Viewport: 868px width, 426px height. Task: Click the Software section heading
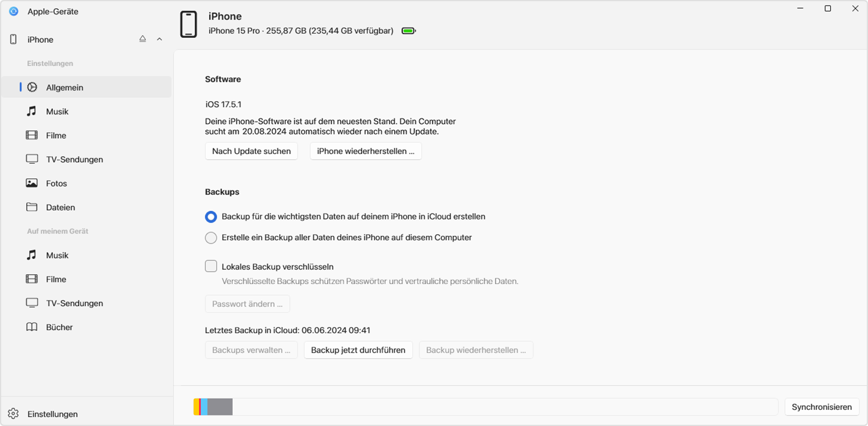tap(223, 79)
